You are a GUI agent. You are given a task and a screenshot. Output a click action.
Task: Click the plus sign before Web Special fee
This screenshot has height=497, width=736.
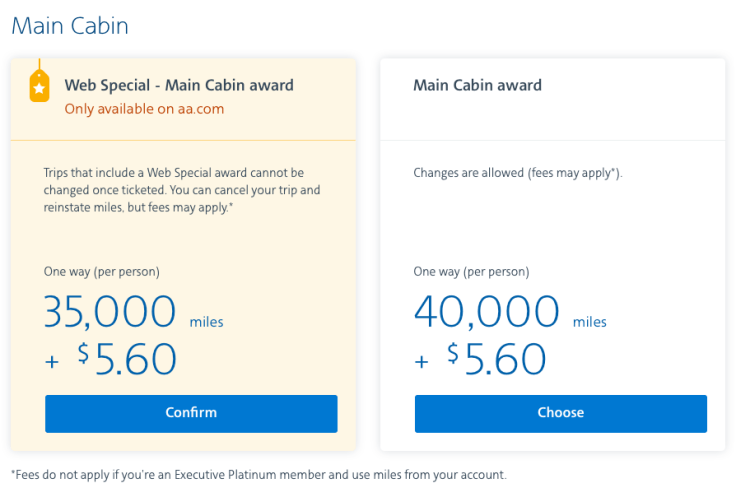[x=52, y=362]
